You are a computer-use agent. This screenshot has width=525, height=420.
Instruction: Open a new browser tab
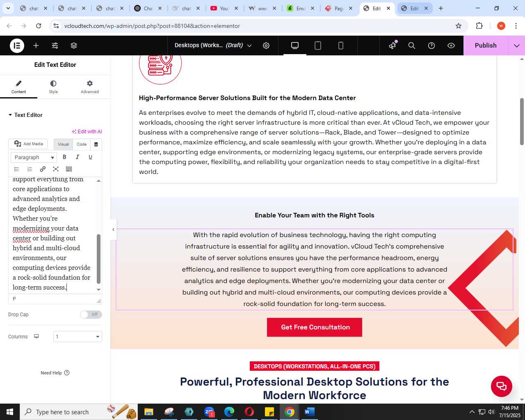441,8
